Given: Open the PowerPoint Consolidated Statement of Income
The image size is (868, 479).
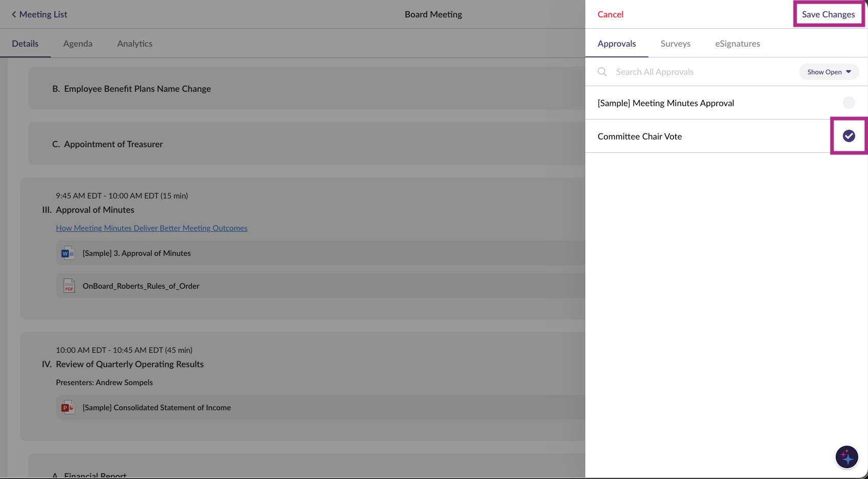Looking at the screenshot, I should [156, 407].
